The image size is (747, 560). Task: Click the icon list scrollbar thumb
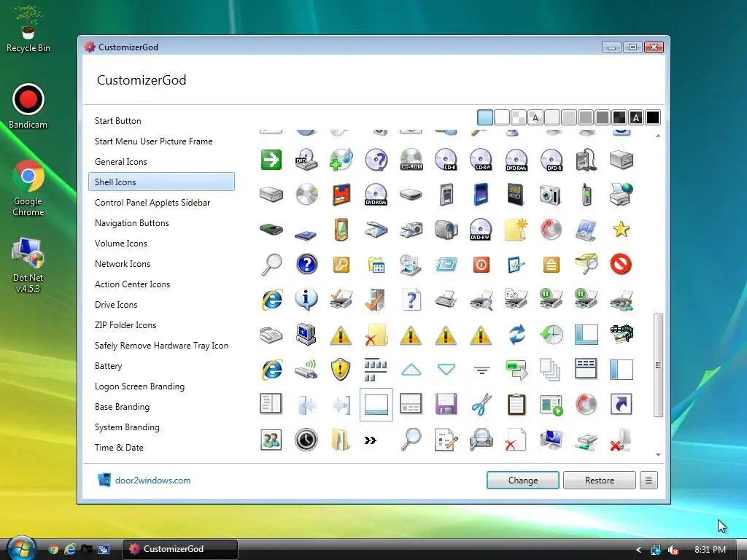[x=658, y=365]
